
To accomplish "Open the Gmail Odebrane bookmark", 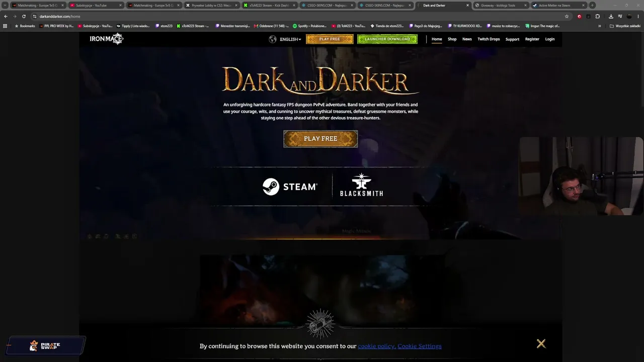I will 272,26.
